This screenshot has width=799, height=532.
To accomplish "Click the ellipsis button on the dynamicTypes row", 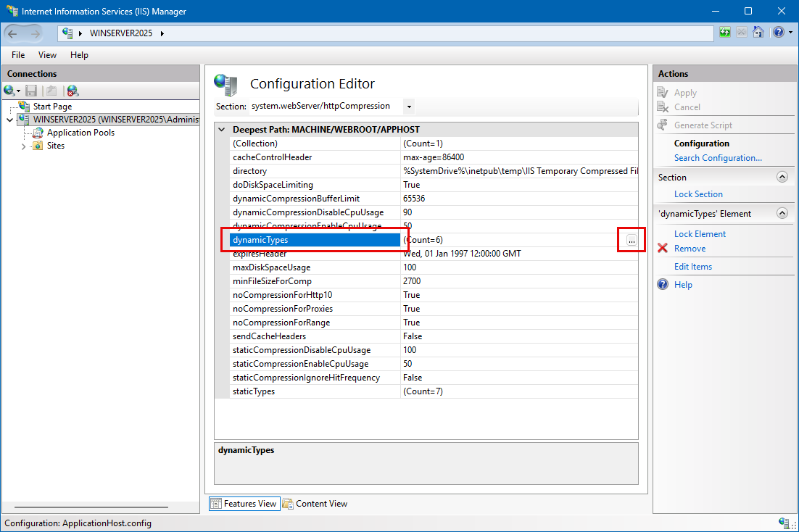I will click(x=632, y=241).
